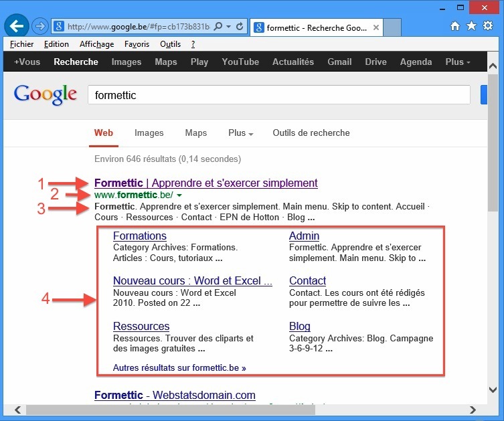504x421 pixels.
Task: Open Formettic | Apprendre et s'exercer simplement result
Action: click(206, 183)
